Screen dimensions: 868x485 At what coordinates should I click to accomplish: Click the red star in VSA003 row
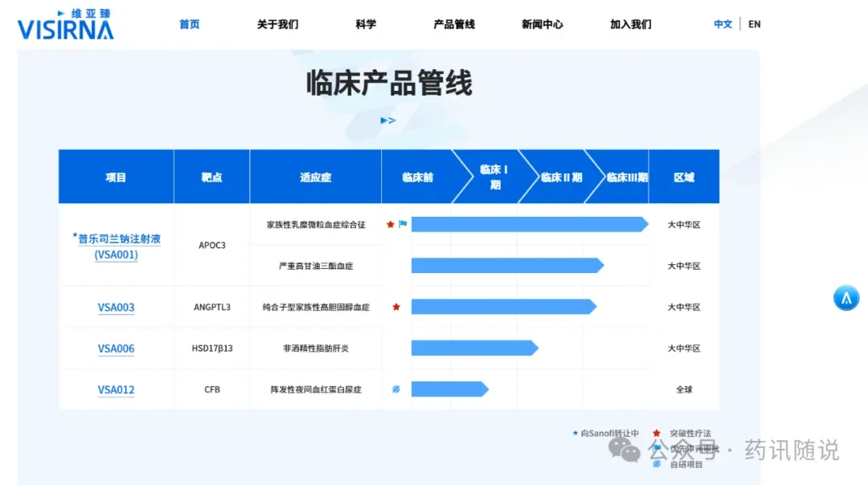pos(396,307)
